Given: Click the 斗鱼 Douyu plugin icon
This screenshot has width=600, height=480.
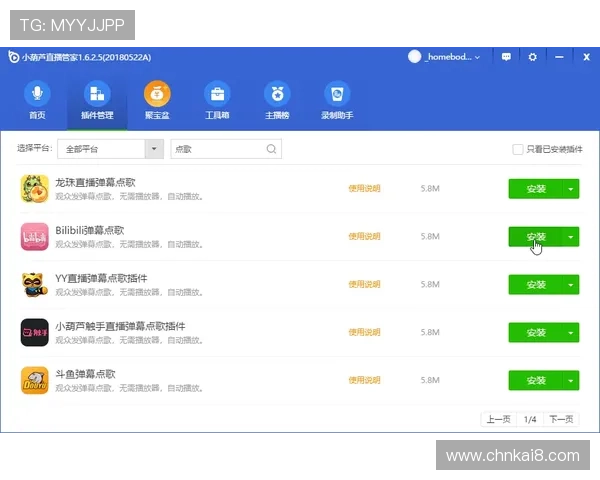Looking at the screenshot, I should [34, 380].
